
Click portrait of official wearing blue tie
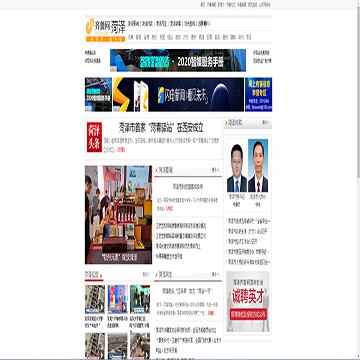click(x=237, y=165)
